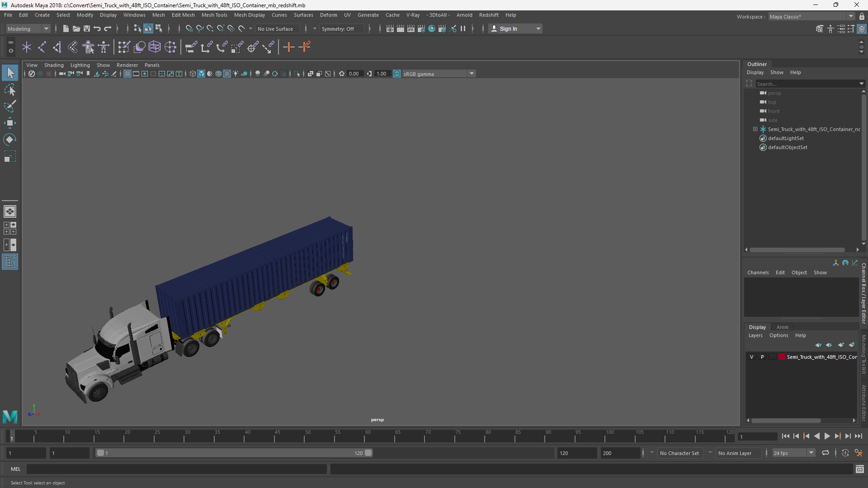Image resolution: width=868 pixels, height=488 pixels.
Task: Toggle snap to points
Action: 210,28
